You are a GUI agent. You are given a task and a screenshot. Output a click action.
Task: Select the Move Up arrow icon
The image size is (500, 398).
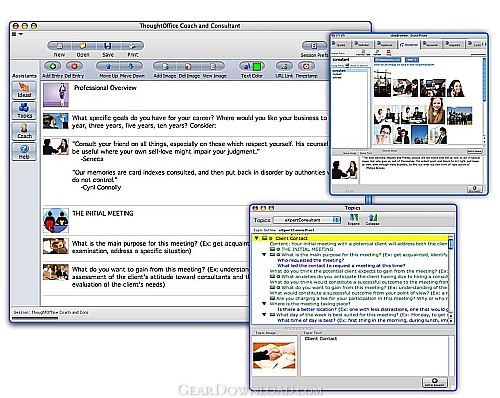pyautogui.click(x=108, y=66)
